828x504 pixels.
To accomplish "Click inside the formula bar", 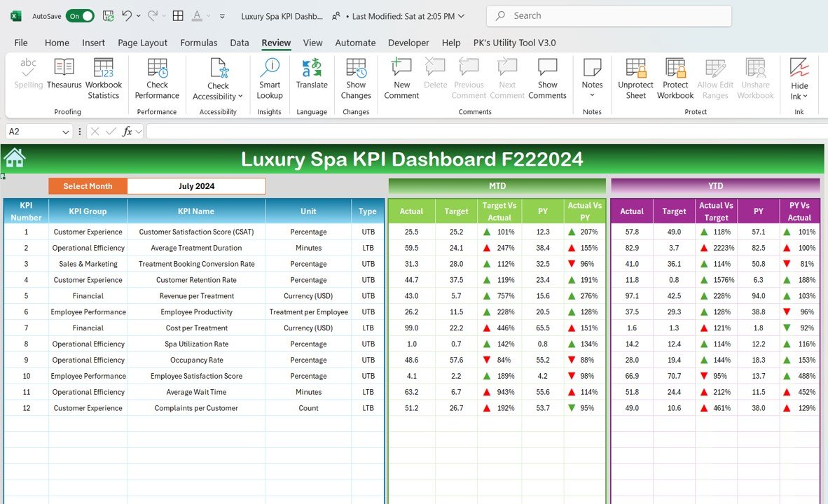I will (486, 132).
